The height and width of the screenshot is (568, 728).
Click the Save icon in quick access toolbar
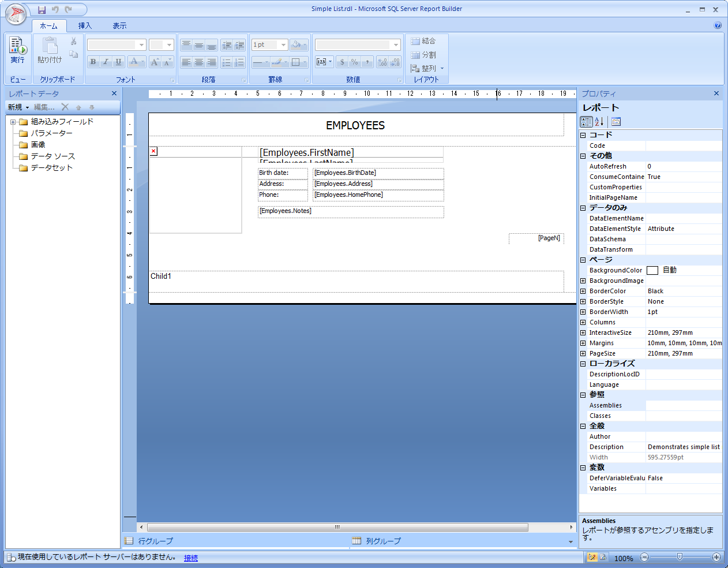coord(42,10)
